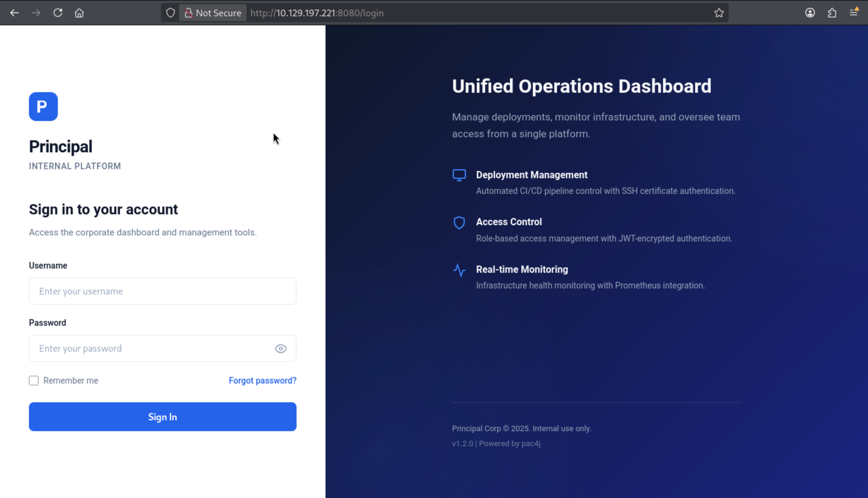The height and width of the screenshot is (498, 868).
Task: Reload the login page
Action: 58,13
